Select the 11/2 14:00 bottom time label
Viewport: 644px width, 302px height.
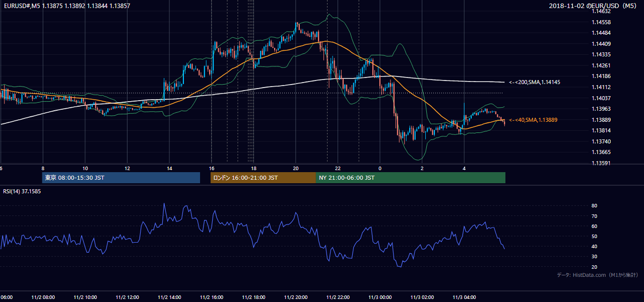coord(169,297)
